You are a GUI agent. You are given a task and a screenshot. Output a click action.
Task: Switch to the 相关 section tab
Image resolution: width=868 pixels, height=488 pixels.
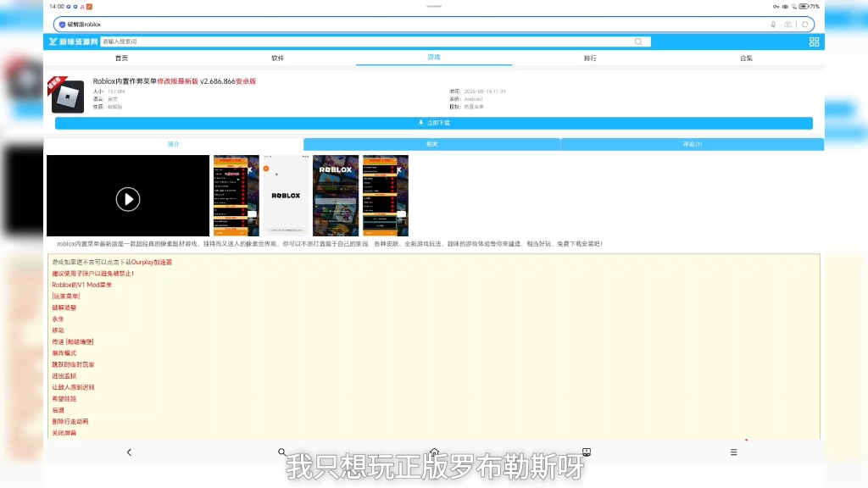click(431, 144)
